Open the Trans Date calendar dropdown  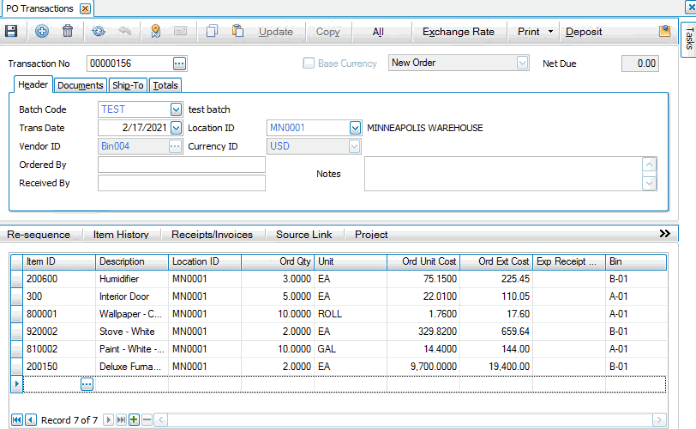coord(176,128)
